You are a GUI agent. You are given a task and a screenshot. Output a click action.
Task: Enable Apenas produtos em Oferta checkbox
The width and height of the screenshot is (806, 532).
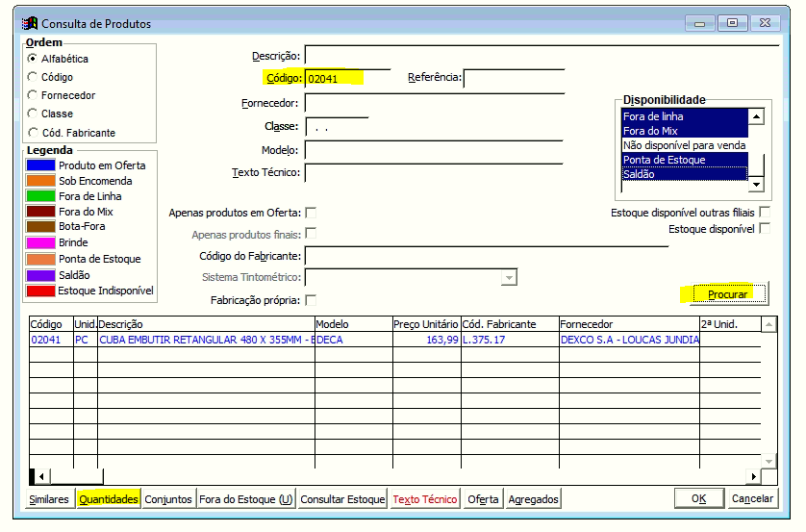coord(311,213)
